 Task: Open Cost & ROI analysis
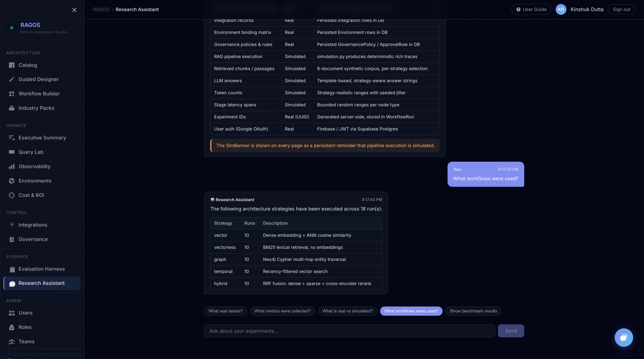pyautogui.click(x=31, y=195)
